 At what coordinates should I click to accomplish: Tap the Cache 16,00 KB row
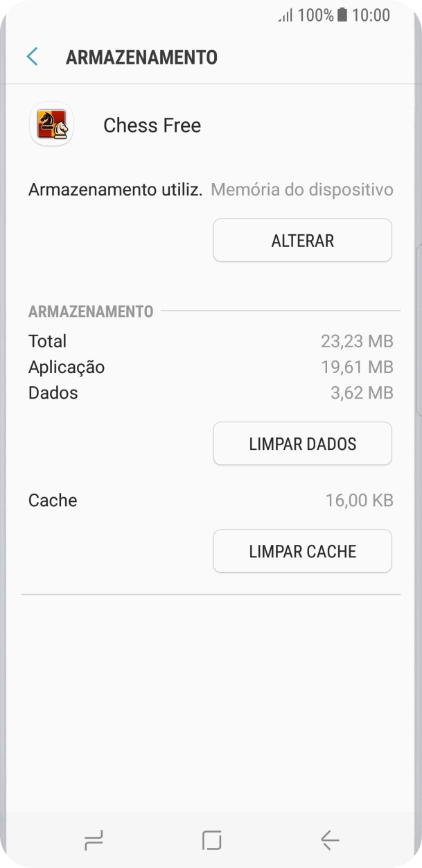click(211, 500)
